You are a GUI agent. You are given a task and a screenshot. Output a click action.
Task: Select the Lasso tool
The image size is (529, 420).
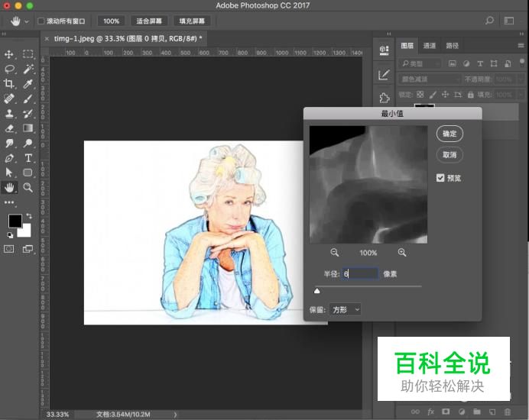pos(9,69)
